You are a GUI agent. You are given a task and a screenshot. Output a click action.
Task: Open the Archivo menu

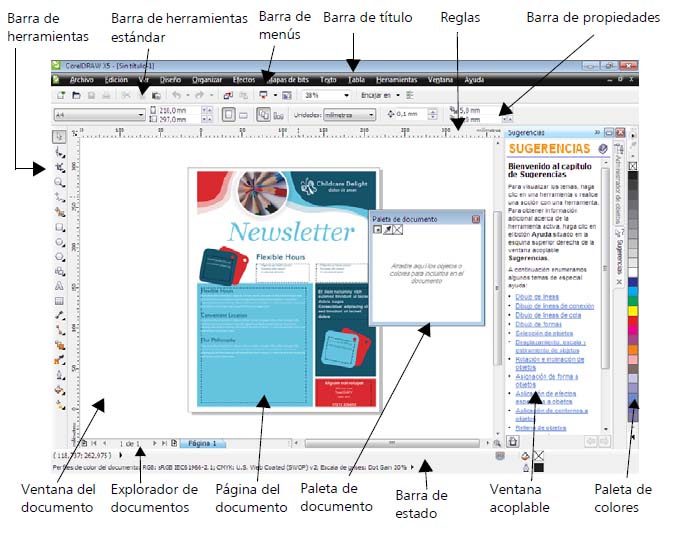[81, 80]
